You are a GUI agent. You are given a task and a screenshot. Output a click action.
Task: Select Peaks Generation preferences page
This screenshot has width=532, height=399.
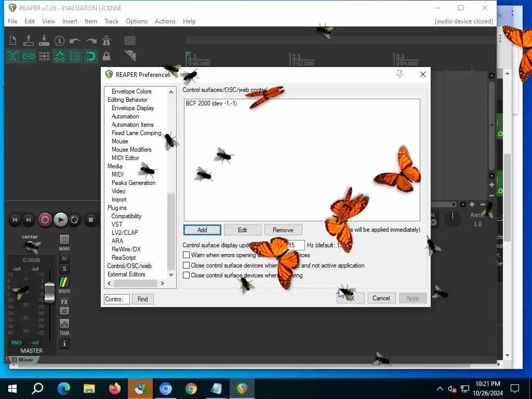(x=134, y=183)
